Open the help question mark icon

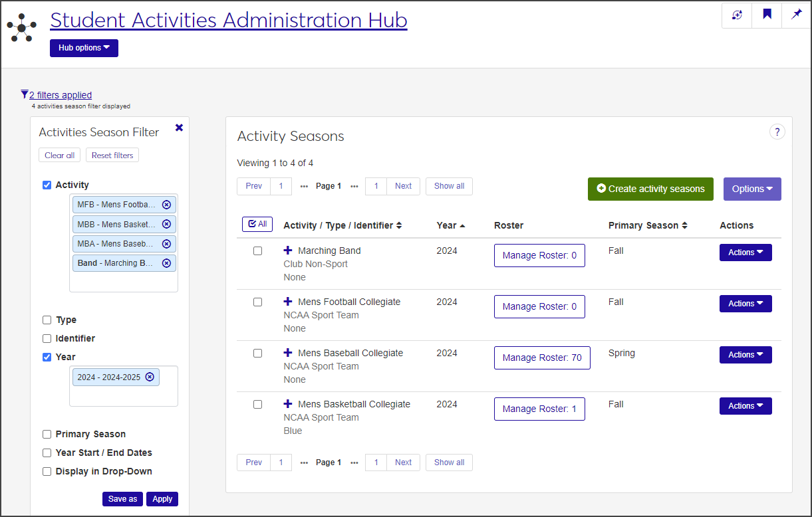777,132
